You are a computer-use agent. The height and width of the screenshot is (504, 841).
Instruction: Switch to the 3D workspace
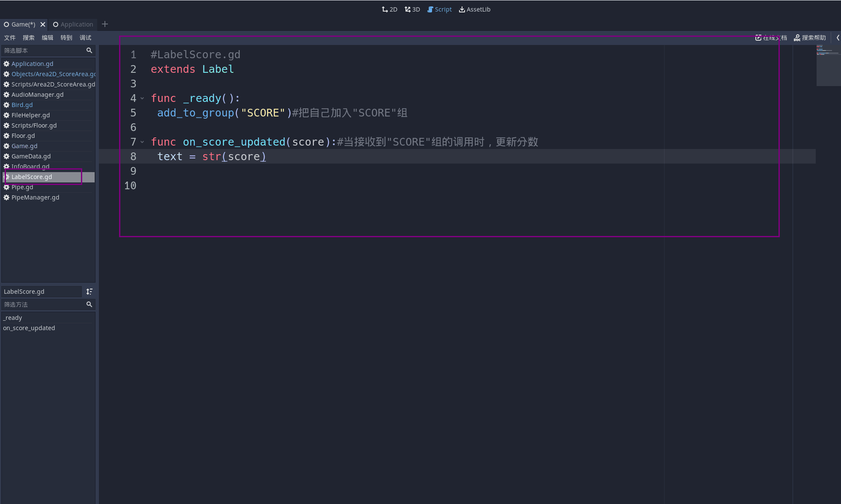click(x=412, y=9)
